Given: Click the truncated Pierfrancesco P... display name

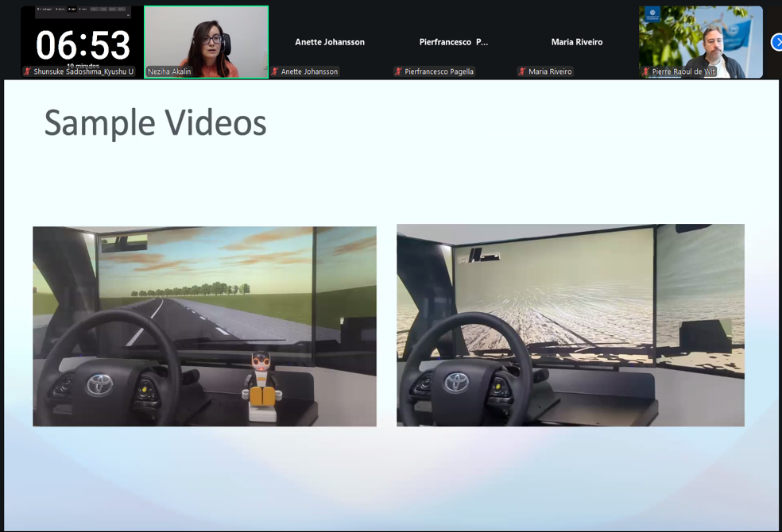Looking at the screenshot, I should [454, 42].
